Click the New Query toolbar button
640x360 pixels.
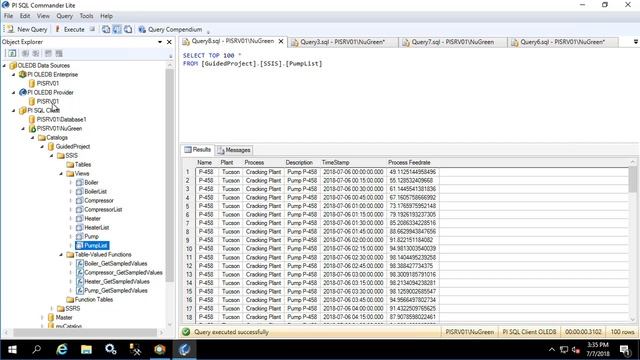pyautogui.click(x=27, y=29)
